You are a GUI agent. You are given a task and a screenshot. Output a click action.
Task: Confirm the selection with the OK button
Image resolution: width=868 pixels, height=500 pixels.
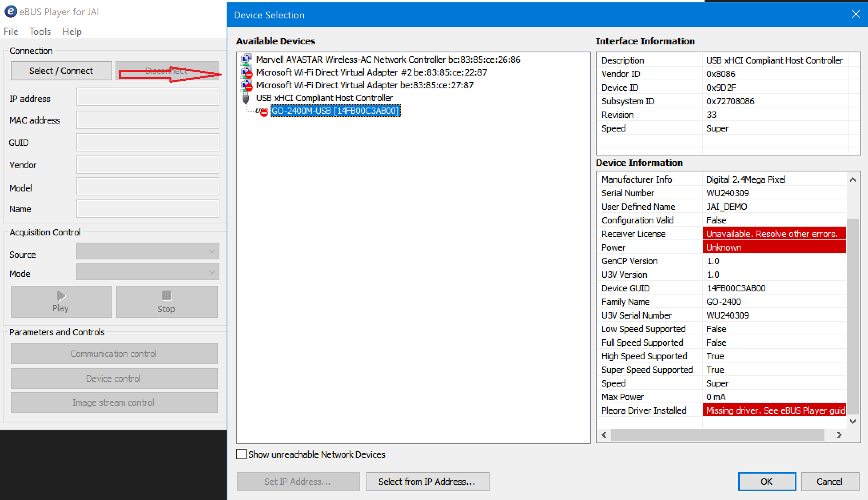(x=766, y=482)
